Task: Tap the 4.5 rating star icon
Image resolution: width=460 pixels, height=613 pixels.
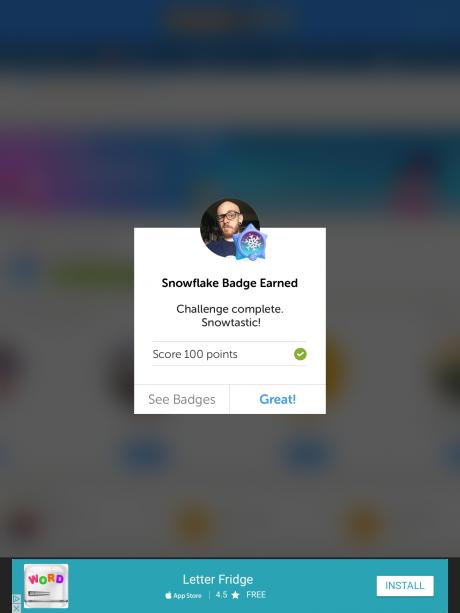Action: point(235,595)
